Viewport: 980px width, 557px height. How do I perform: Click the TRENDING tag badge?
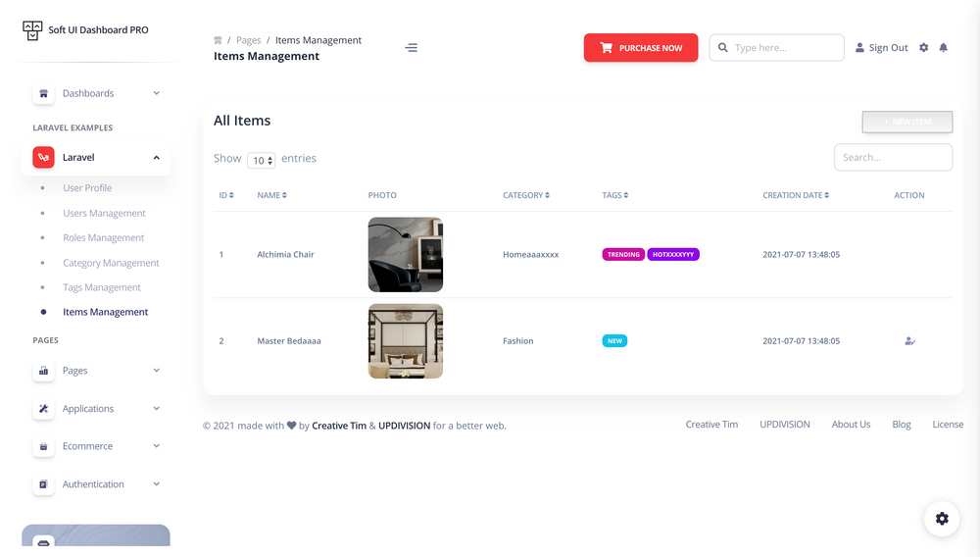coord(623,254)
